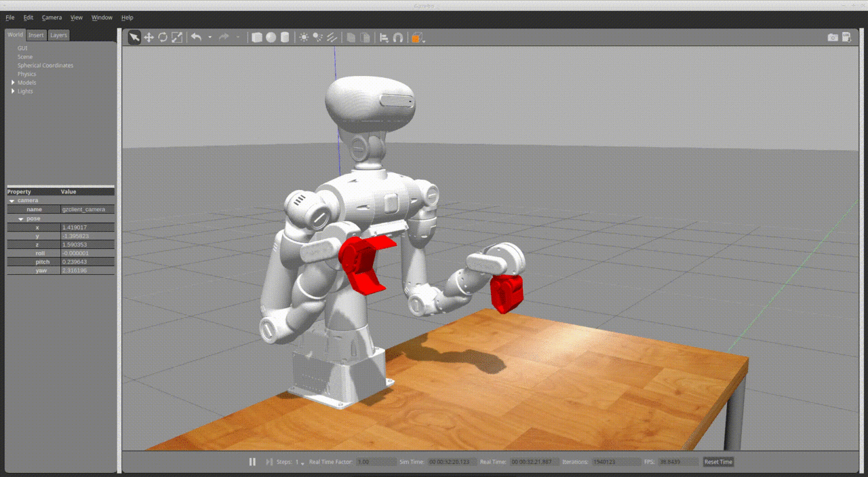Click the Reset Time button

point(718,462)
